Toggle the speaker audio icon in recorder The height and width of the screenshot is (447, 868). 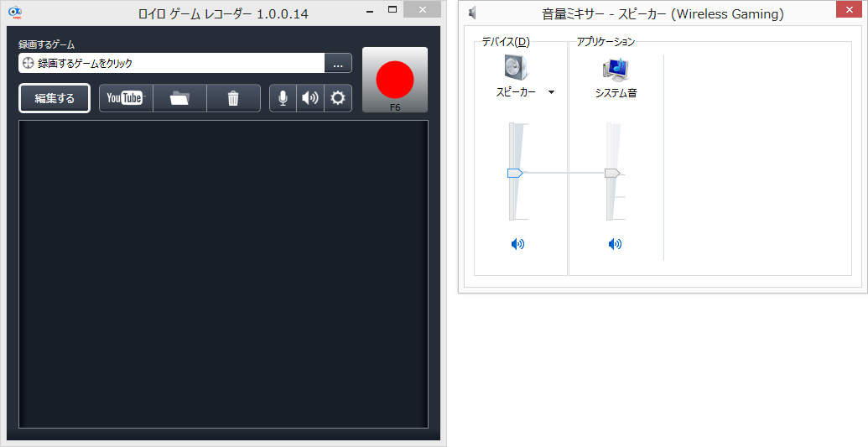pyautogui.click(x=310, y=98)
